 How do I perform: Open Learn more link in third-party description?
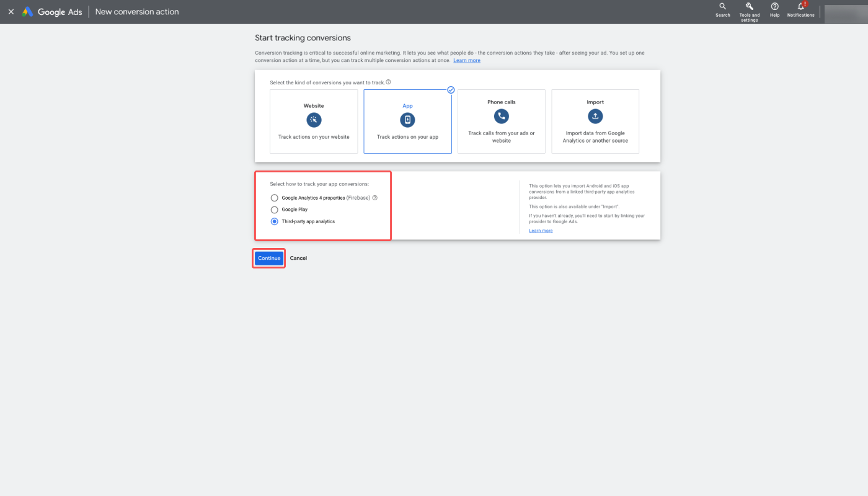pos(541,231)
